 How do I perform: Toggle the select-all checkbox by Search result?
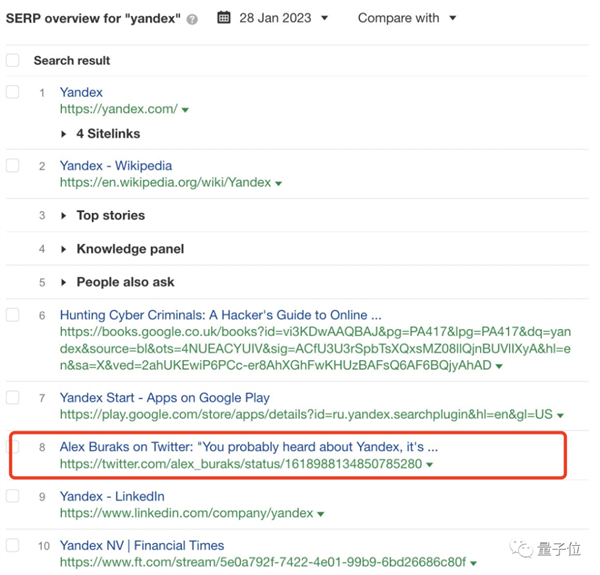(13, 60)
